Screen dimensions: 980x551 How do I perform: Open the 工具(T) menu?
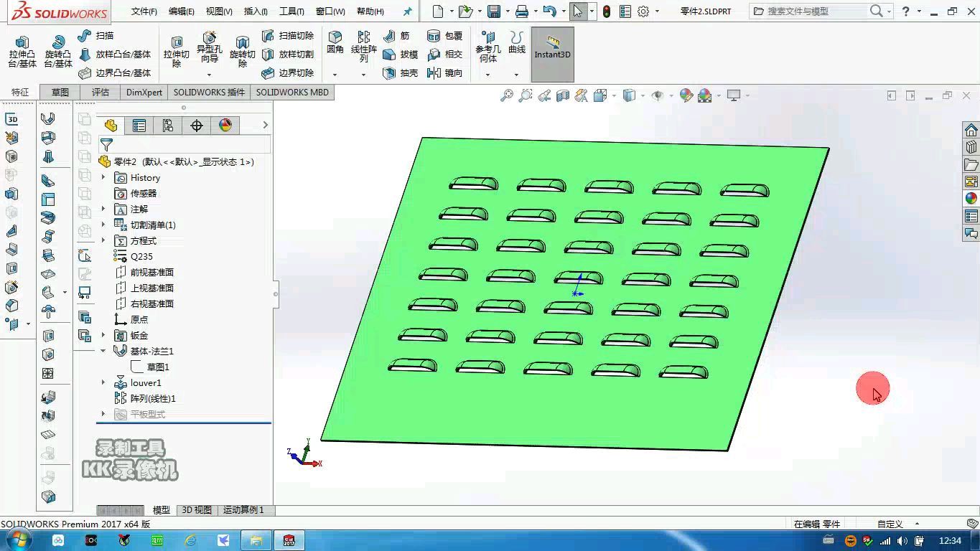point(291,11)
